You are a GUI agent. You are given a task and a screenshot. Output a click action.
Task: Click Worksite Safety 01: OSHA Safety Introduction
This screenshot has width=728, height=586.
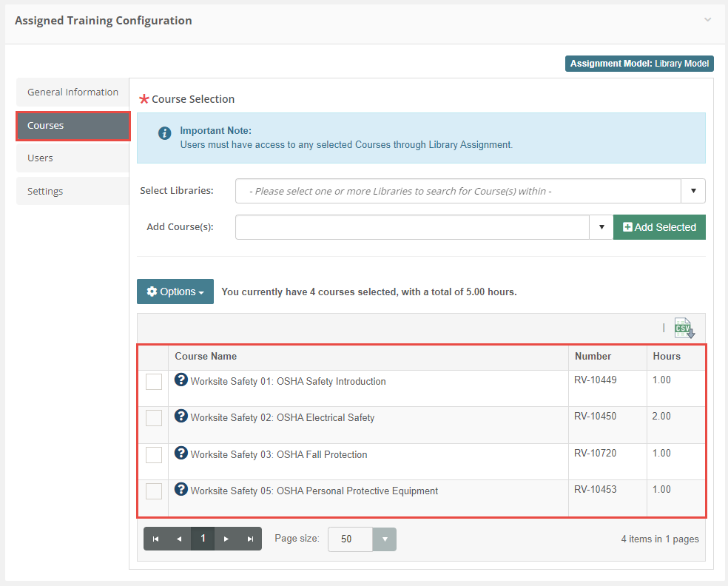[x=289, y=381]
